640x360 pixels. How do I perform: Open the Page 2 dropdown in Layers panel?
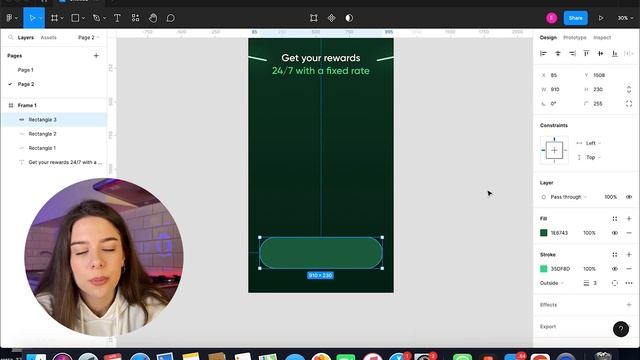pos(89,38)
